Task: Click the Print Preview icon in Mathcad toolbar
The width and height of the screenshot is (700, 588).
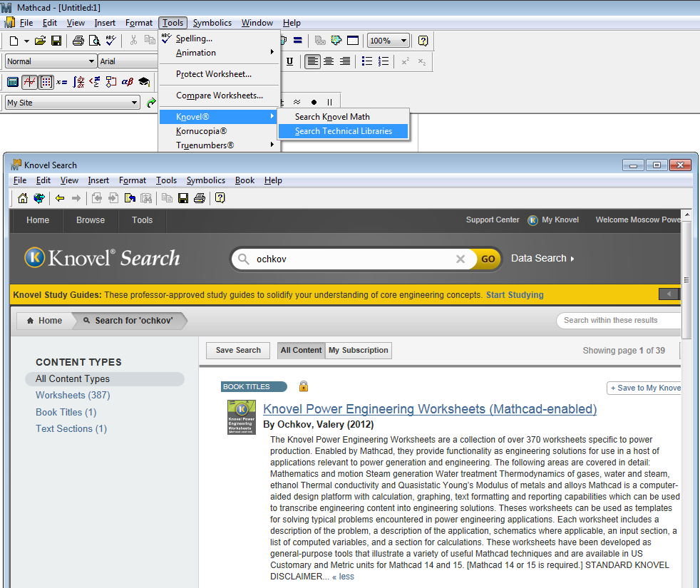Action: click(94, 41)
